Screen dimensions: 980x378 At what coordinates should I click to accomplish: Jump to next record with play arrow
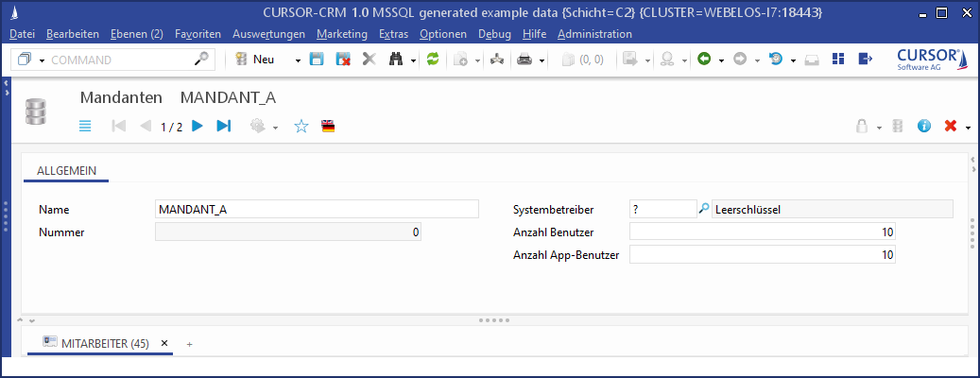(x=198, y=126)
